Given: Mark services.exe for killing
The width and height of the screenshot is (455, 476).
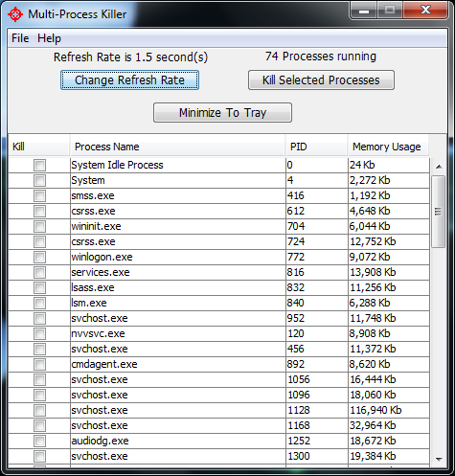Looking at the screenshot, I should pos(39,272).
